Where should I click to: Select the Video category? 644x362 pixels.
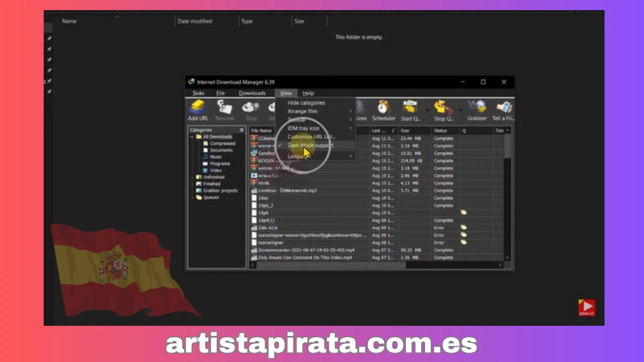point(215,170)
